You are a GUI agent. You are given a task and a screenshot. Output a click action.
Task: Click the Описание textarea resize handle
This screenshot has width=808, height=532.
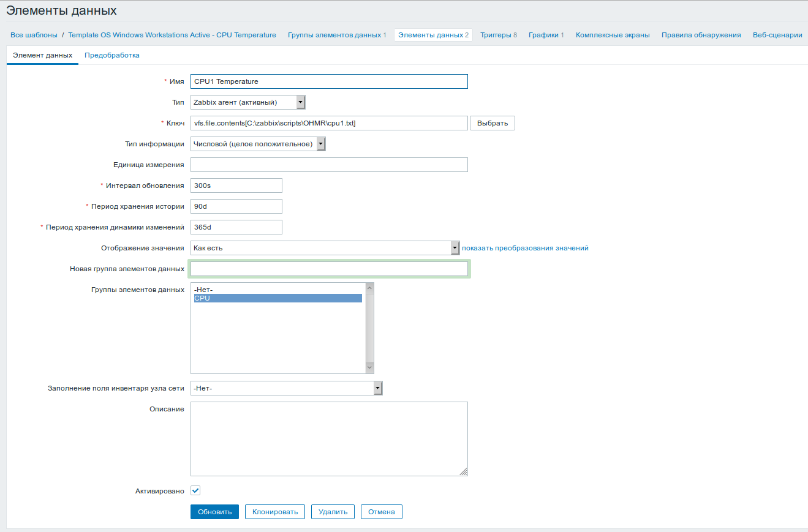click(x=463, y=471)
